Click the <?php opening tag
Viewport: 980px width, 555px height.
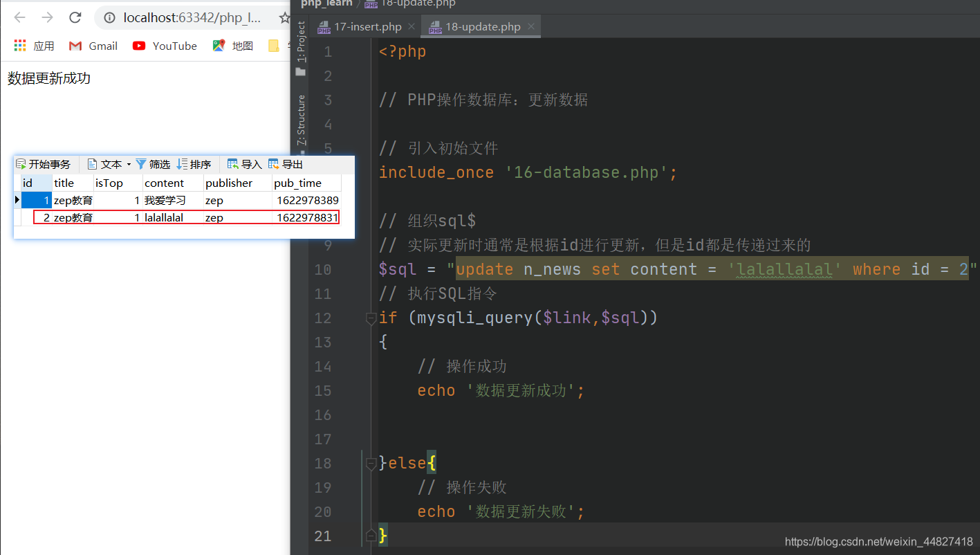pos(403,51)
